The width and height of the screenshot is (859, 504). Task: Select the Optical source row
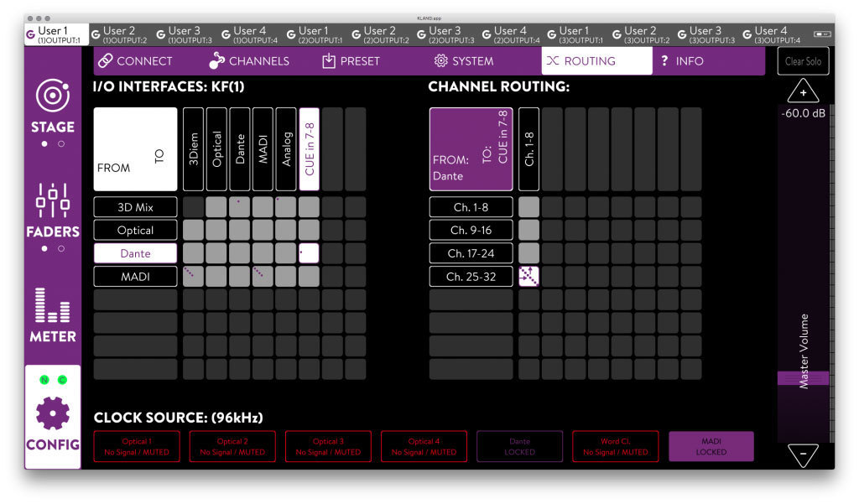(x=135, y=230)
